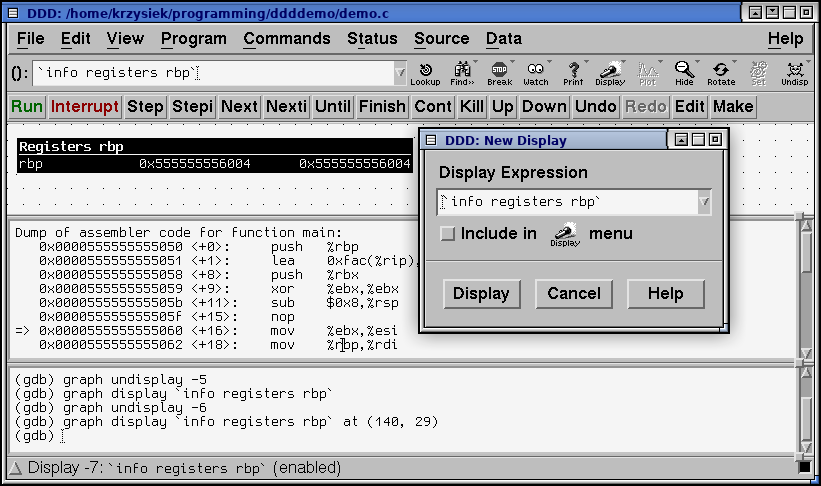Click the Display Expression input field
821x486 pixels.
coord(568,202)
